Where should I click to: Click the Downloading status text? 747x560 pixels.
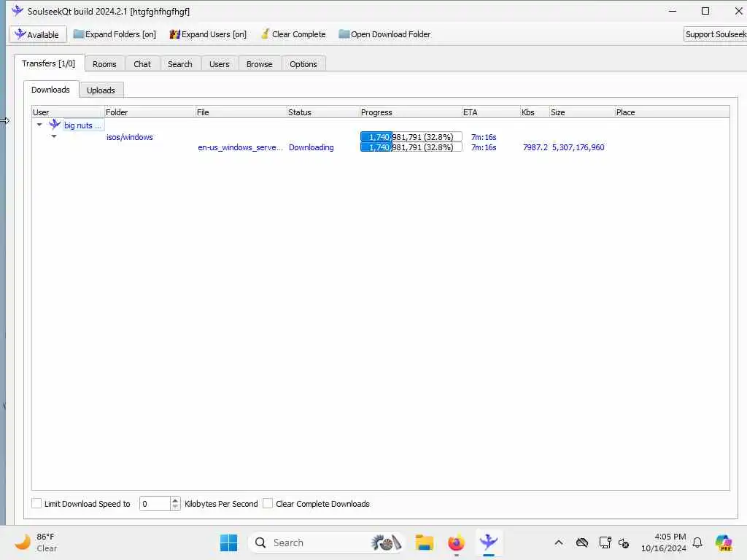(311, 147)
